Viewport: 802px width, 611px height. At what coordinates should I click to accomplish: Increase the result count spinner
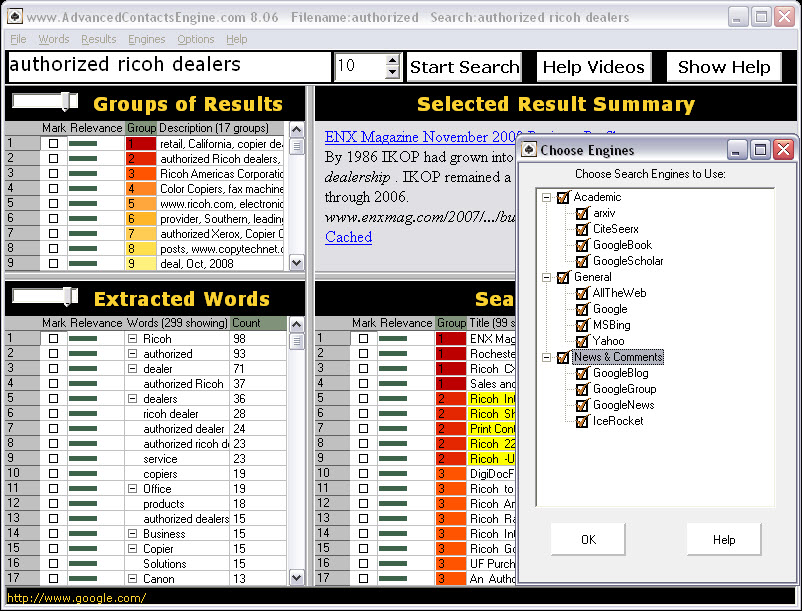(393, 61)
